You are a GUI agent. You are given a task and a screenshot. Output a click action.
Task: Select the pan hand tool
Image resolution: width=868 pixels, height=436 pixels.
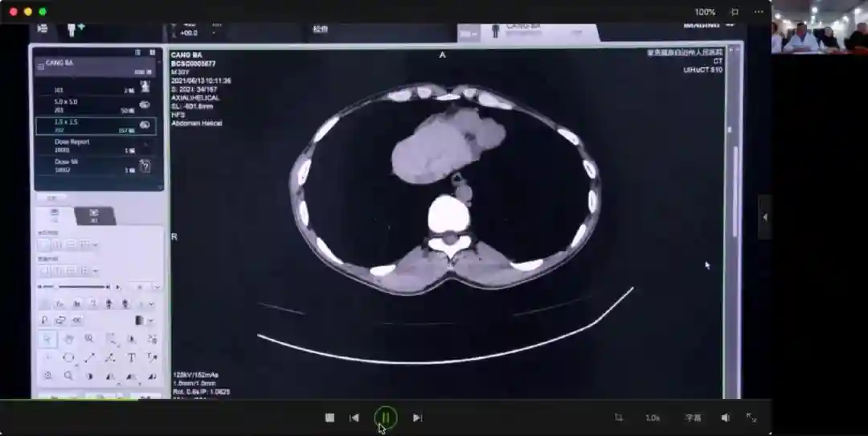pyautogui.click(x=68, y=339)
